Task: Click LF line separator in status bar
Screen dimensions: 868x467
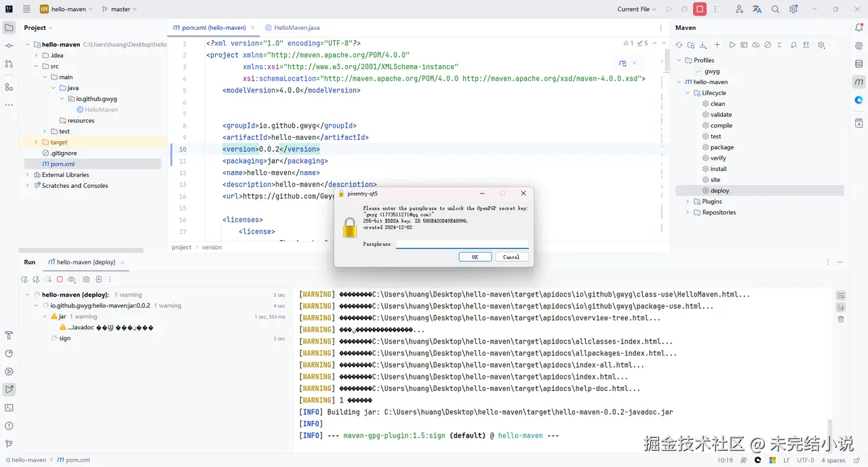Action: pos(787,460)
